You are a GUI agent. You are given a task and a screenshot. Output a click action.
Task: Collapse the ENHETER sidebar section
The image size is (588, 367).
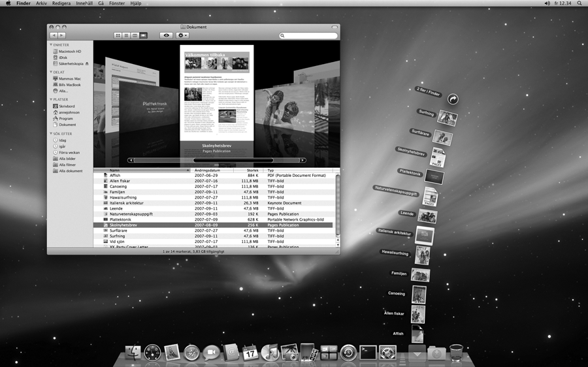(51, 44)
